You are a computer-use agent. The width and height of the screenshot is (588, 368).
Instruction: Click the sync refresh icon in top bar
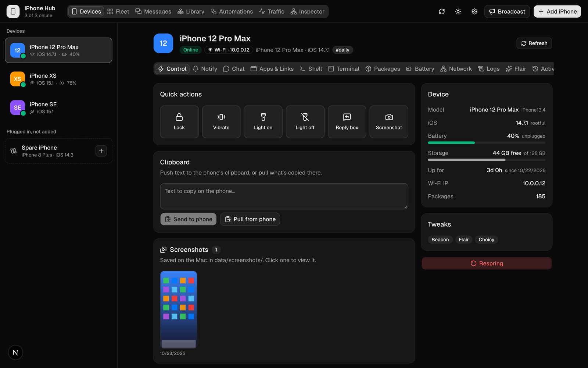[x=442, y=11]
